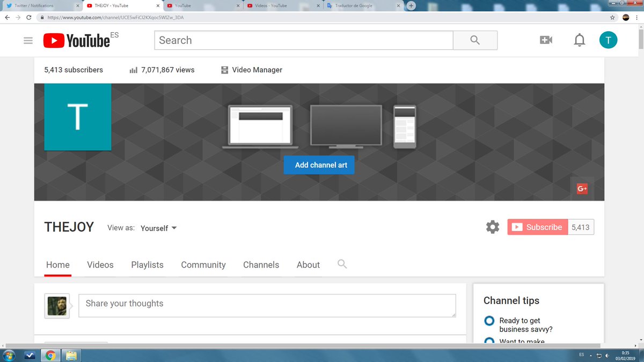This screenshot has width=644, height=362.
Task: Click 5,413 subscribers link
Action: (x=74, y=70)
